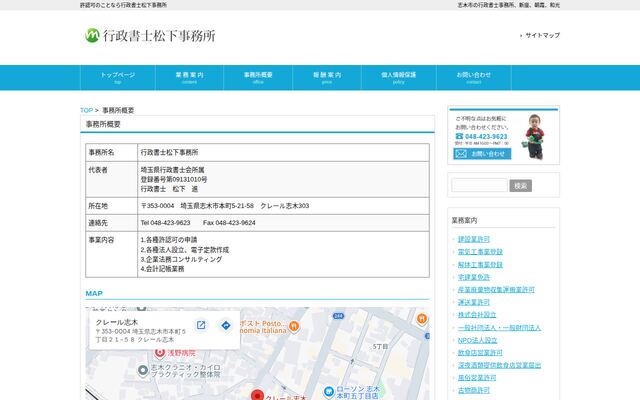The height and width of the screenshot is (400, 640).
Task: Click the 業務案内 sidebar heading
Action: (x=464, y=220)
